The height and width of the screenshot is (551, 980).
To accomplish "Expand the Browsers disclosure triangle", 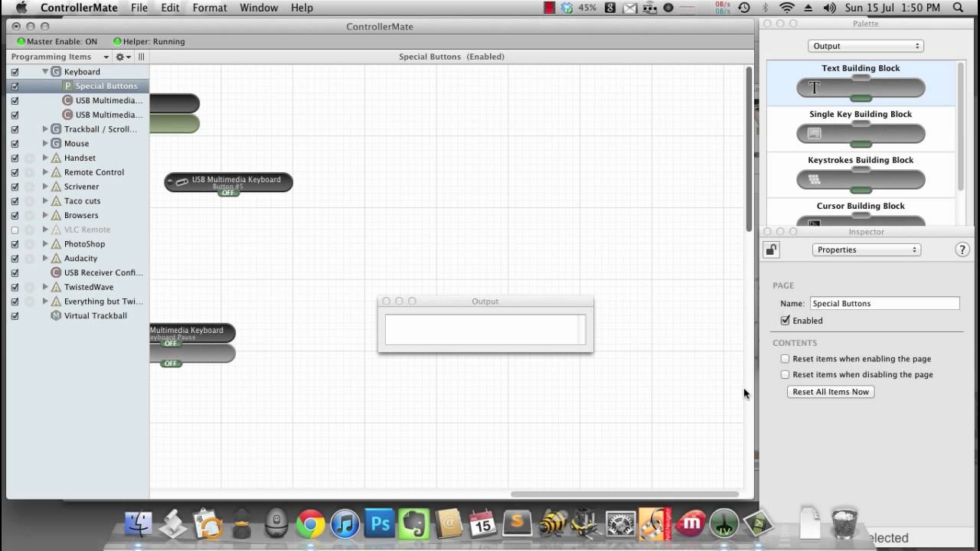I will pyautogui.click(x=45, y=215).
